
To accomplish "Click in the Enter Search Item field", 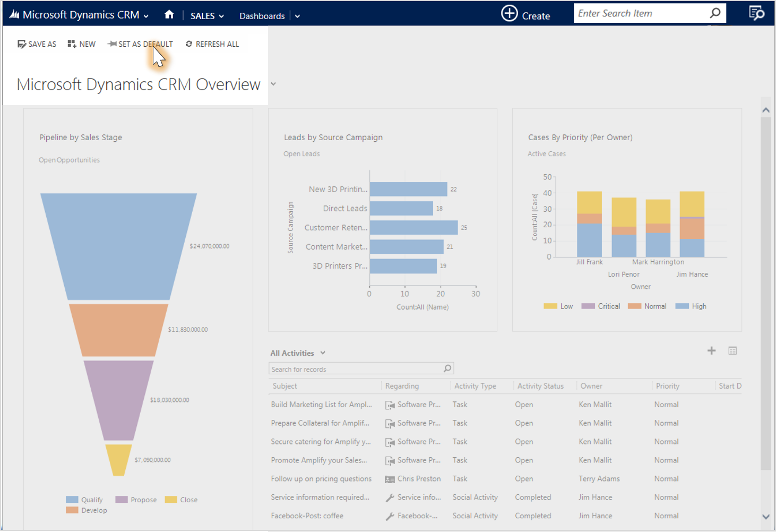I will pyautogui.click(x=640, y=13).
